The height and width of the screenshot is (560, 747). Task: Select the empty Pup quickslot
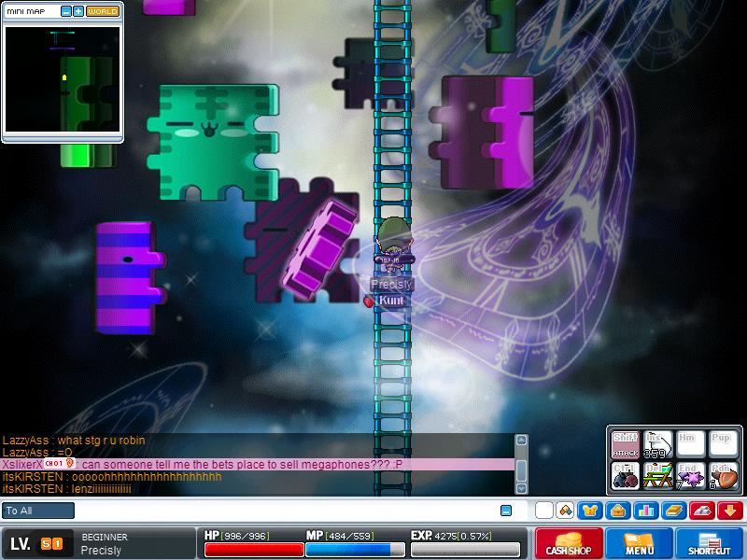pyautogui.click(x=723, y=444)
